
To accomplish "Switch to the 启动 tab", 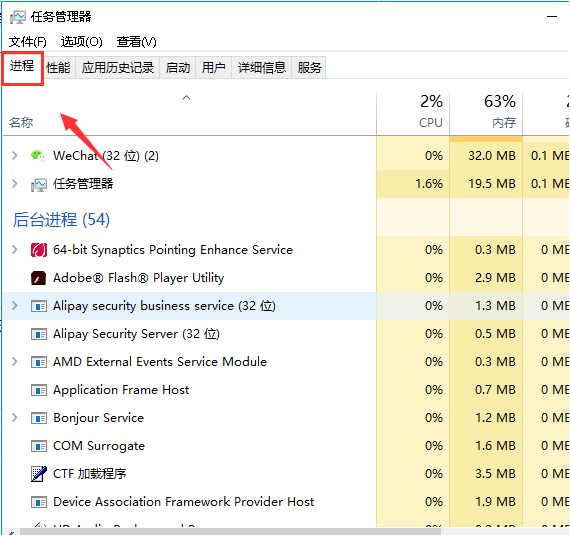I will pos(178,68).
